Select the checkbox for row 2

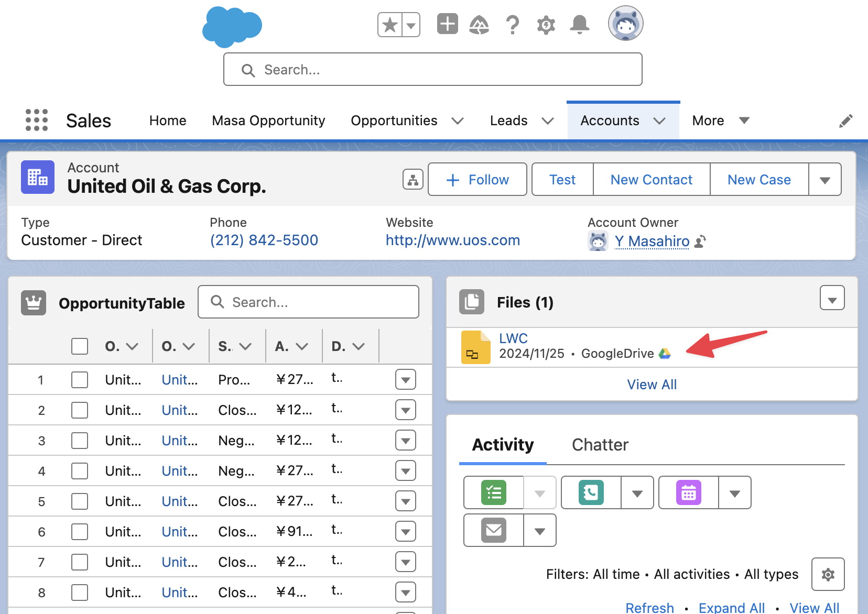[x=80, y=410]
